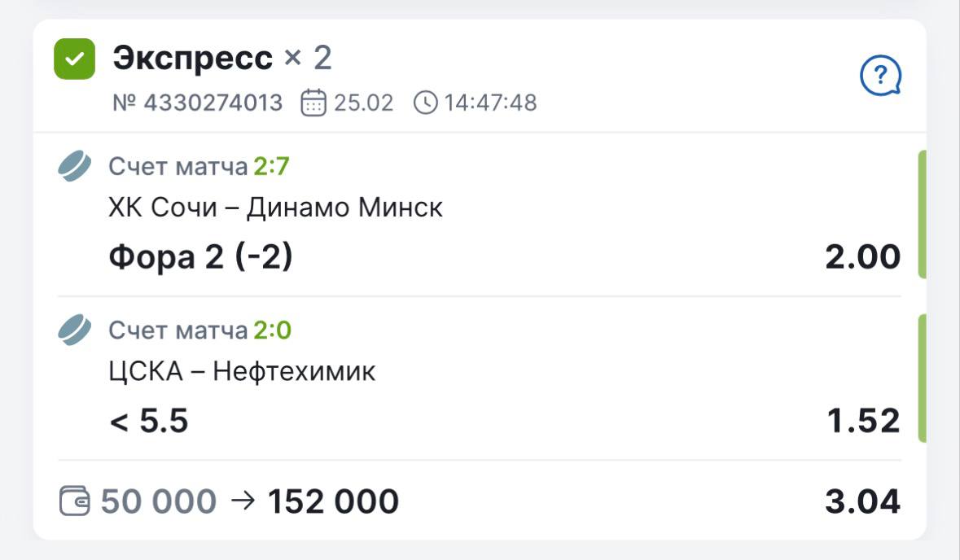The image size is (960, 560).
Task: Click the 1.52 odds value
Action: [x=862, y=421]
